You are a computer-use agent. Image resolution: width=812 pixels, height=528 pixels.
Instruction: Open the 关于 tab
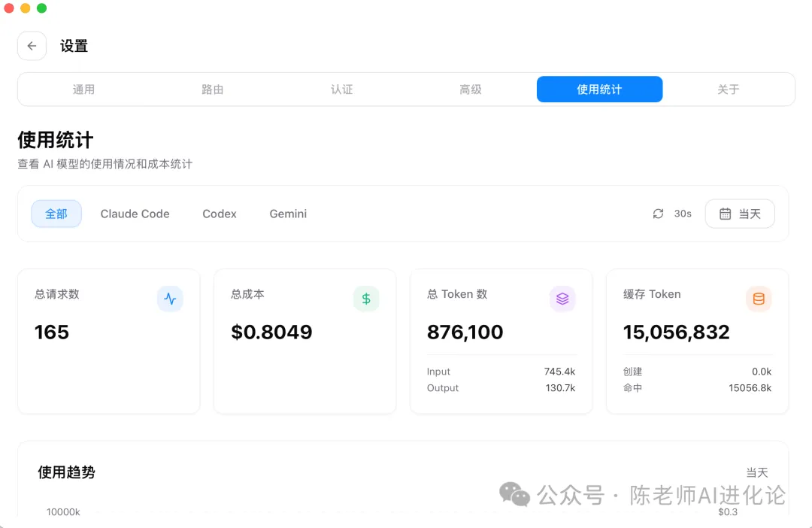pyautogui.click(x=728, y=90)
